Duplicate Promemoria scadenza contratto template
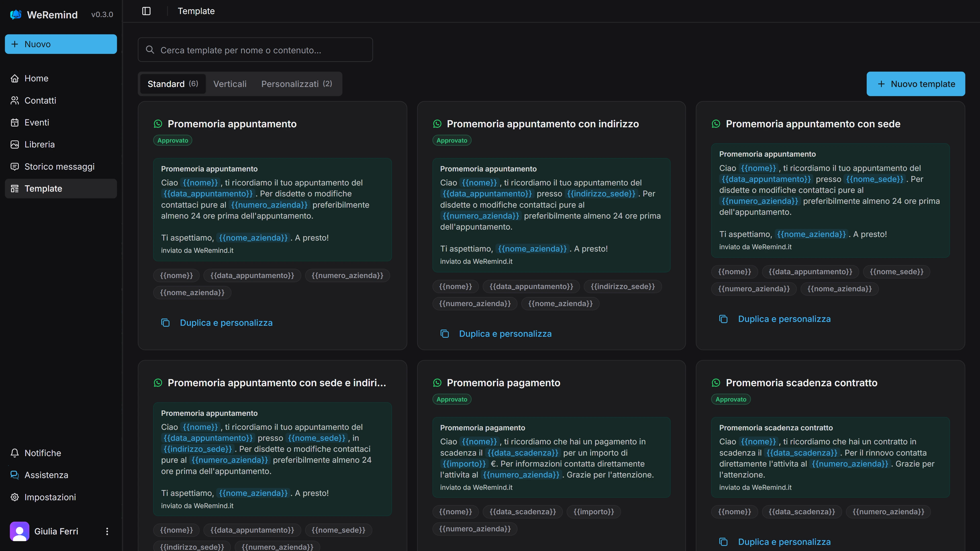Image resolution: width=980 pixels, height=551 pixels. click(775, 542)
